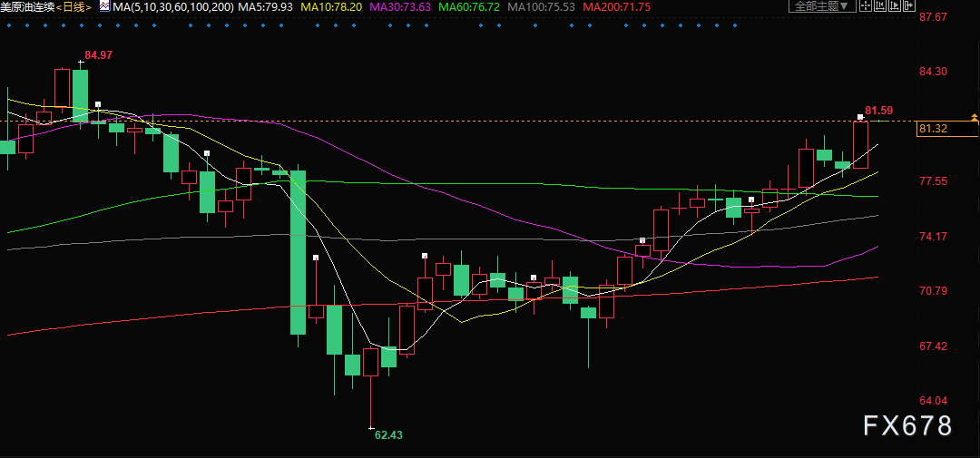Image resolution: width=980 pixels, height=458 pixels.
Task: Open the MA indicator chart icon
Action: tap(104, 6)
